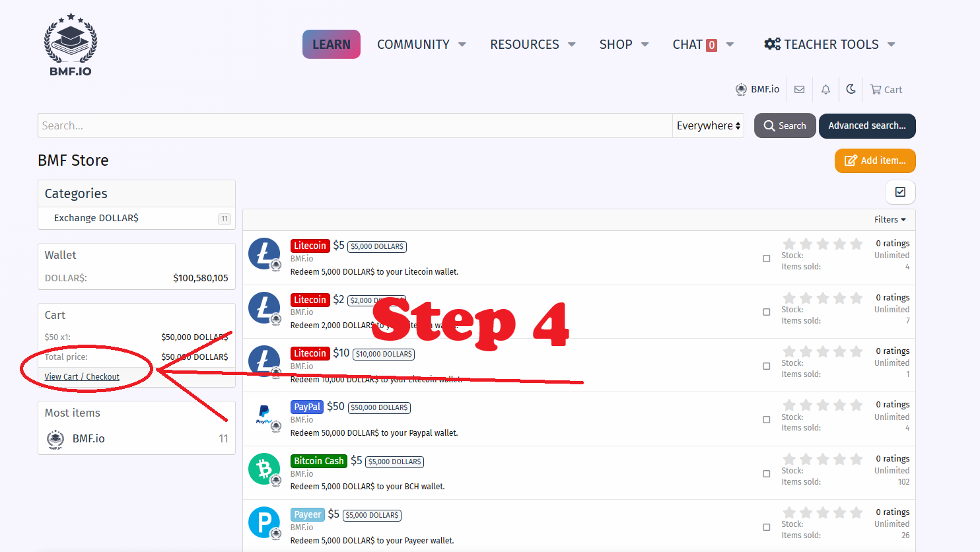
Task: Click the BMF.IO logo
Action: pos(71,45)
